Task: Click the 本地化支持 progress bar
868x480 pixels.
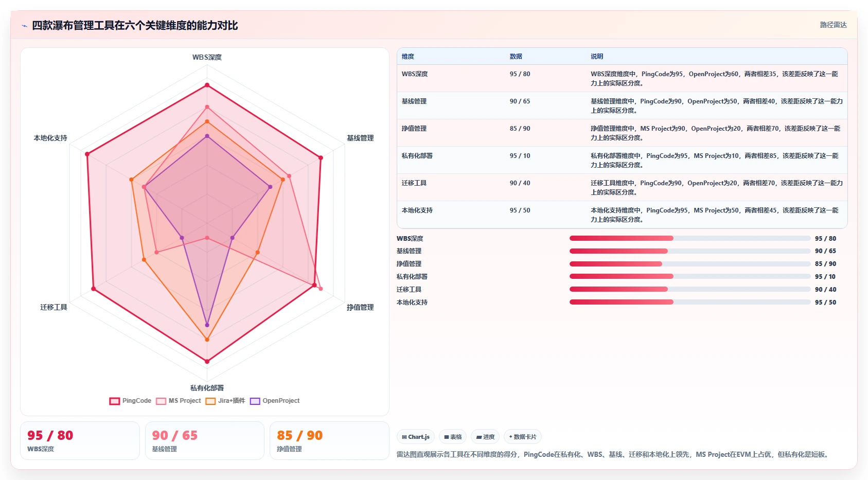Action: click(x=690, y=302)
